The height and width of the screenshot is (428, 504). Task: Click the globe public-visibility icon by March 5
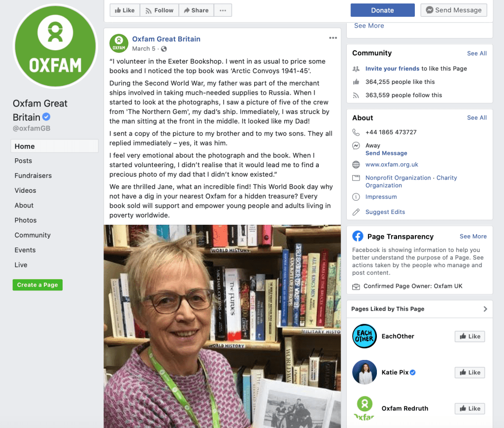point(164,49)
